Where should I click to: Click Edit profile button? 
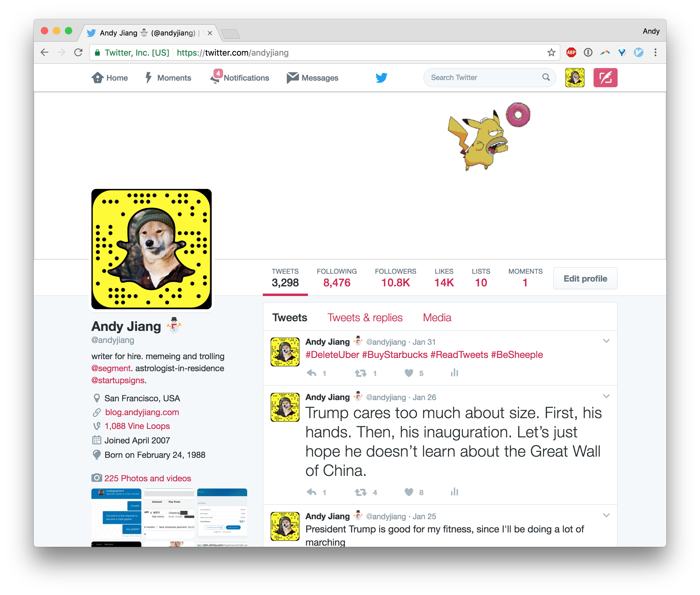point(584,278)
